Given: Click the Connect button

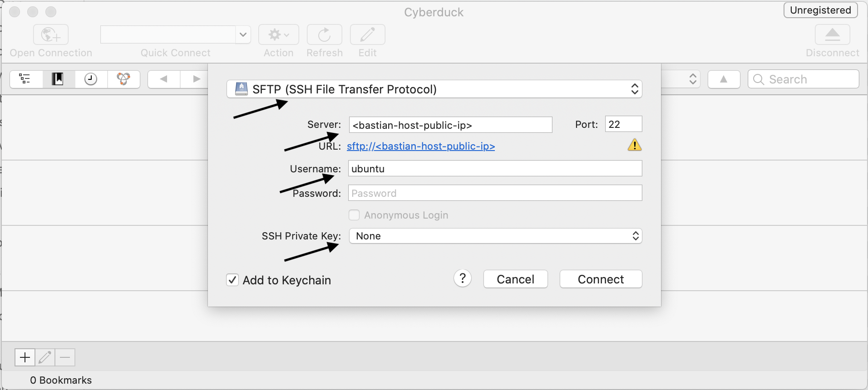Looking at the screenshot, I should (601, 279).
